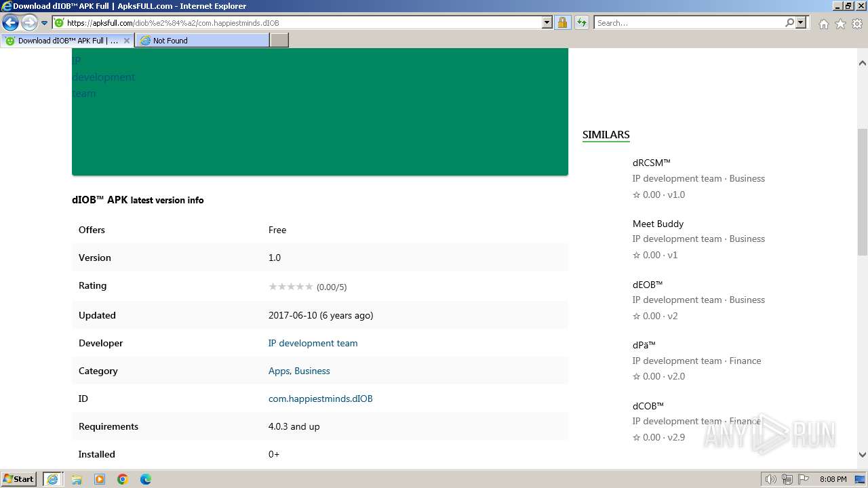
Task: Open a new blank tab
Action: tap(279, 41)
